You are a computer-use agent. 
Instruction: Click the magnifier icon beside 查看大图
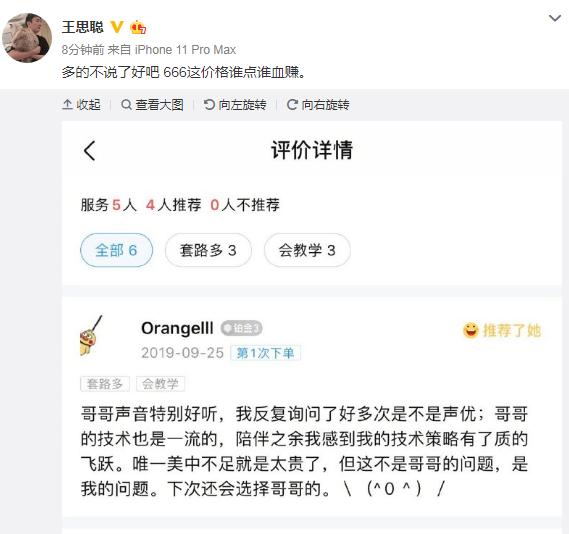pyautogui.click(x=126, y=105)
